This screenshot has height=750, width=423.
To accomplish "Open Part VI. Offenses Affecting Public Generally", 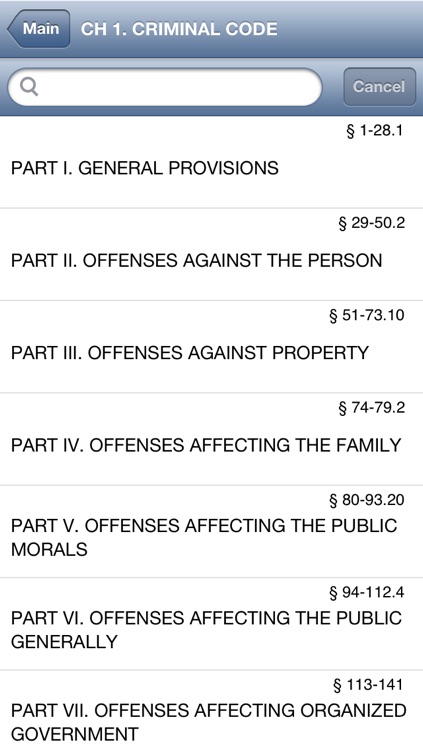I will point(212,624).
